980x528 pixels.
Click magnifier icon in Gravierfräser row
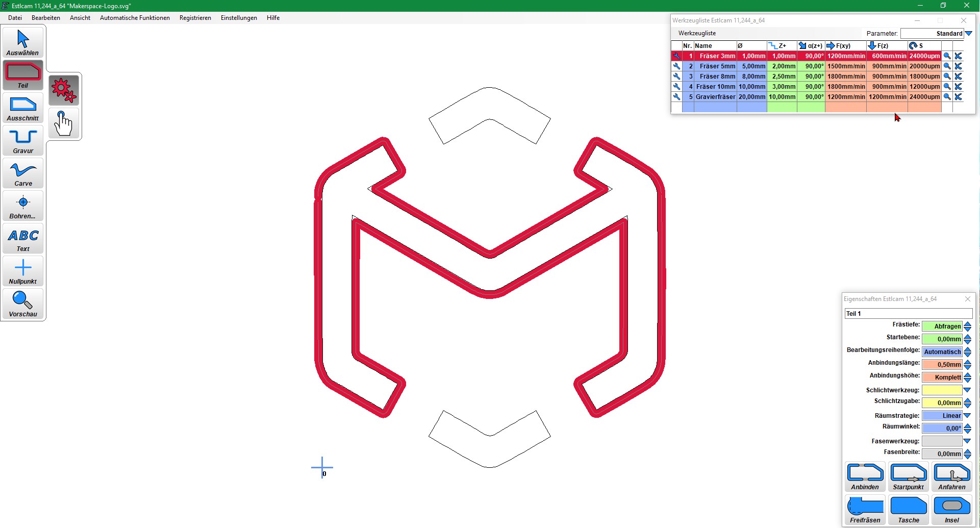947,97
